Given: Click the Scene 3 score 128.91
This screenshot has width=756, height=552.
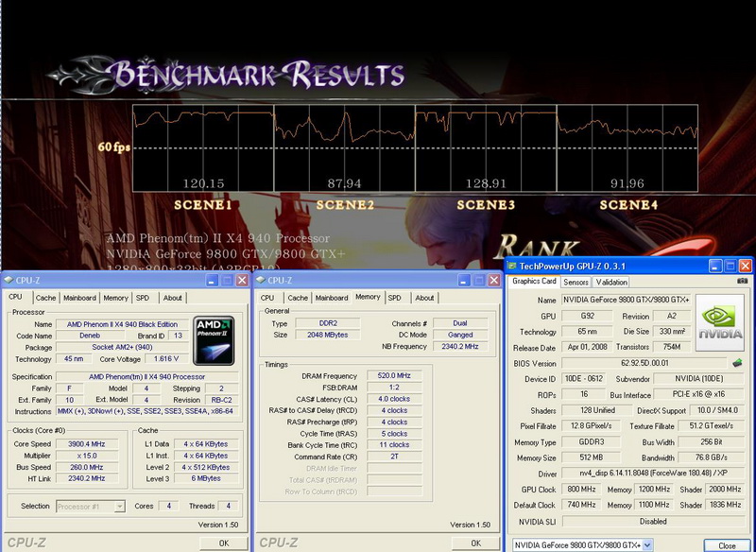Looking at the screenshot, I should (486, 183).
